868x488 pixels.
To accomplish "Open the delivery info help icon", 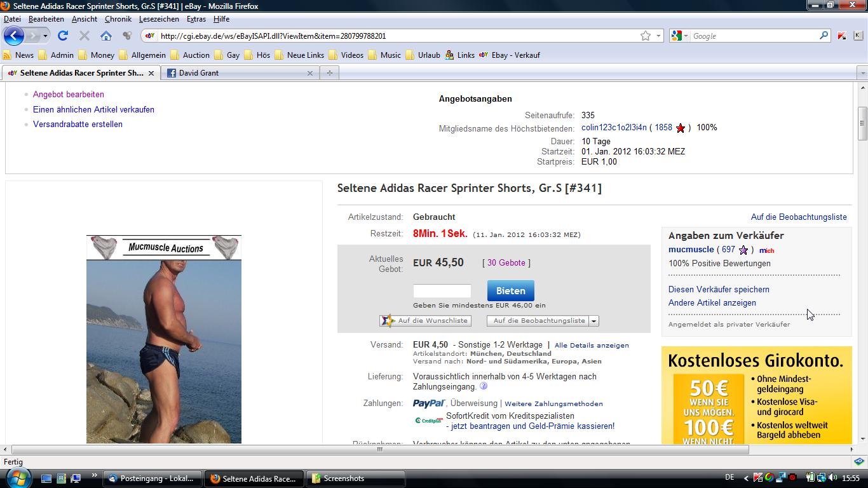I will pos(484,386).
